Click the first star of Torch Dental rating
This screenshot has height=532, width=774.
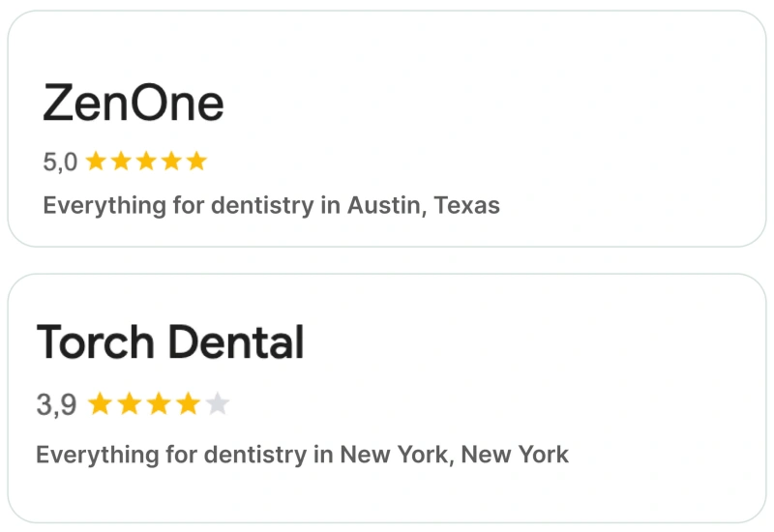pyautogui.click(x=99, y=404)
